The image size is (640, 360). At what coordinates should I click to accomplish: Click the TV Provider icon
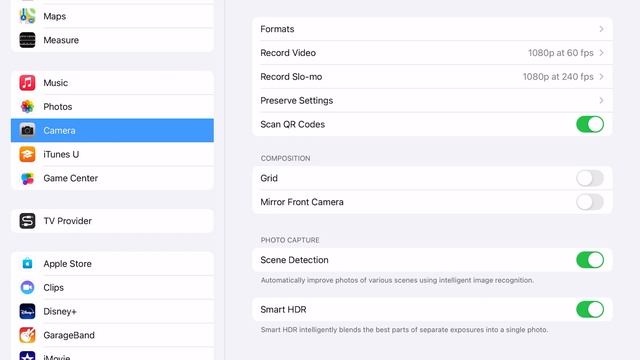(27, 221)
